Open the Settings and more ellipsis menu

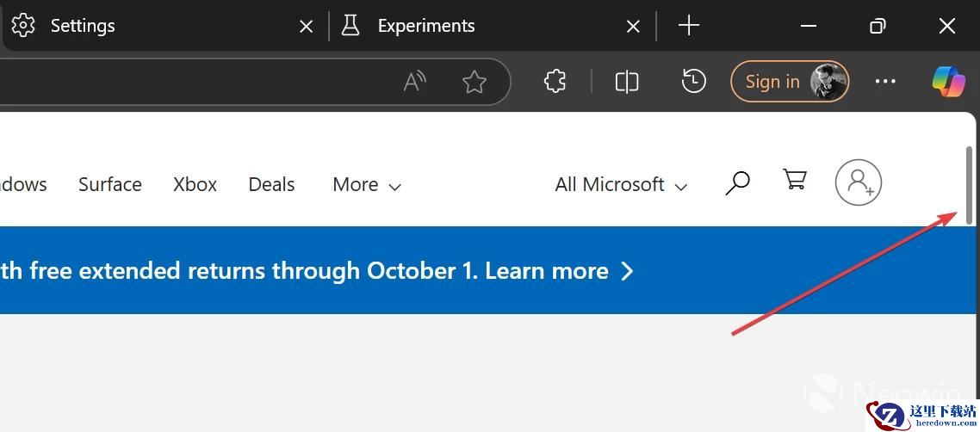tap(885, 81)
